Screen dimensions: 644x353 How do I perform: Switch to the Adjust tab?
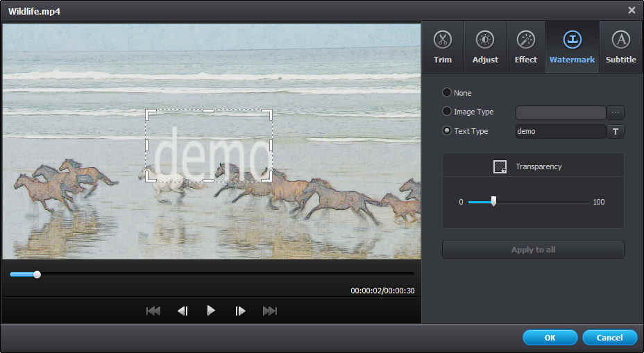tap(485, 47)
